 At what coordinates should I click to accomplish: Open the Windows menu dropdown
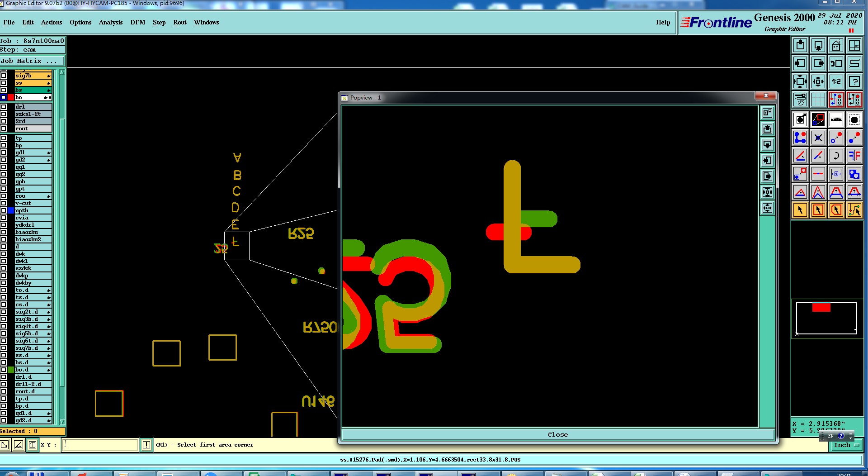coord(206,22)
